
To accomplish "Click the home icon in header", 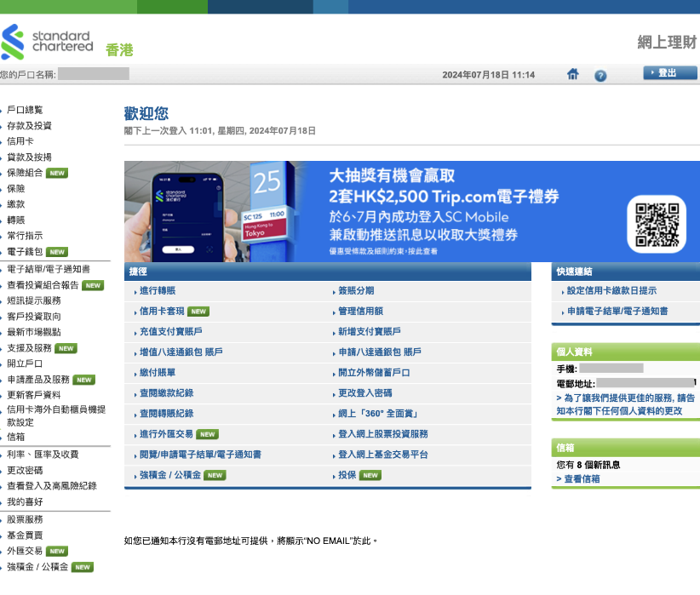I will point(573,75).
